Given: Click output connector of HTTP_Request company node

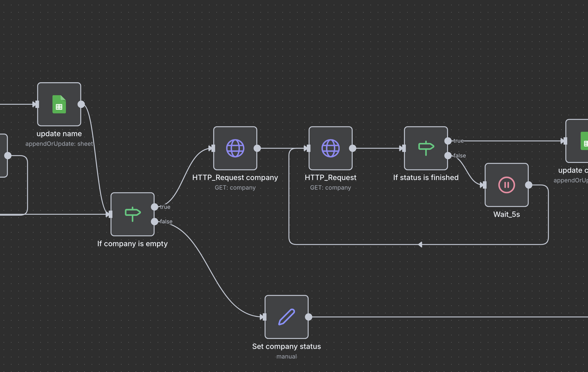Looking at the screenshot, I should (257, 148).
